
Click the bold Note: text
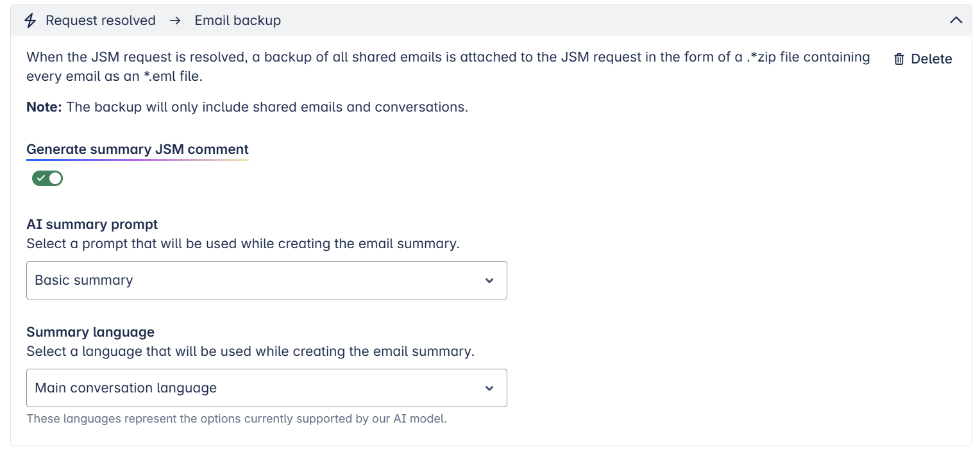point(44,107)
